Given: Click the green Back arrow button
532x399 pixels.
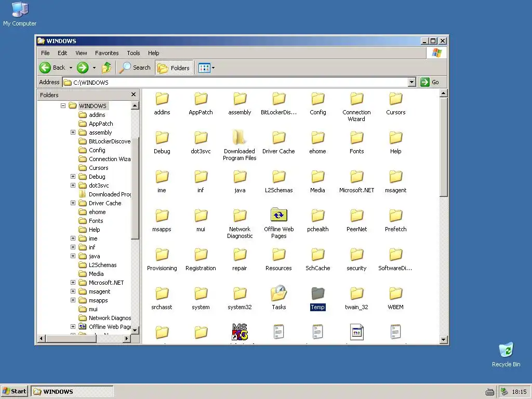Looking at the screenshot, I should coord(45,68).
